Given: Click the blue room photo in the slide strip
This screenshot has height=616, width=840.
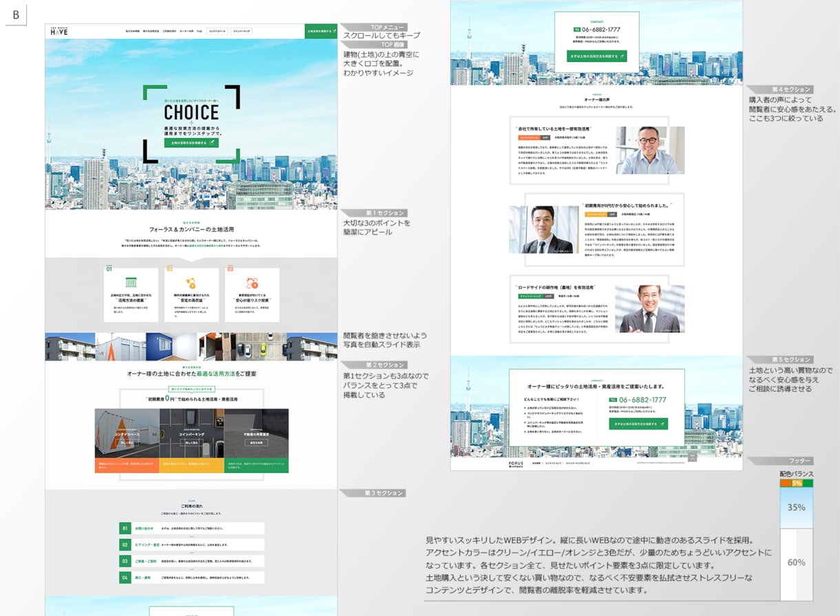Looking at the screenshot, I should (x=171, y=347).
